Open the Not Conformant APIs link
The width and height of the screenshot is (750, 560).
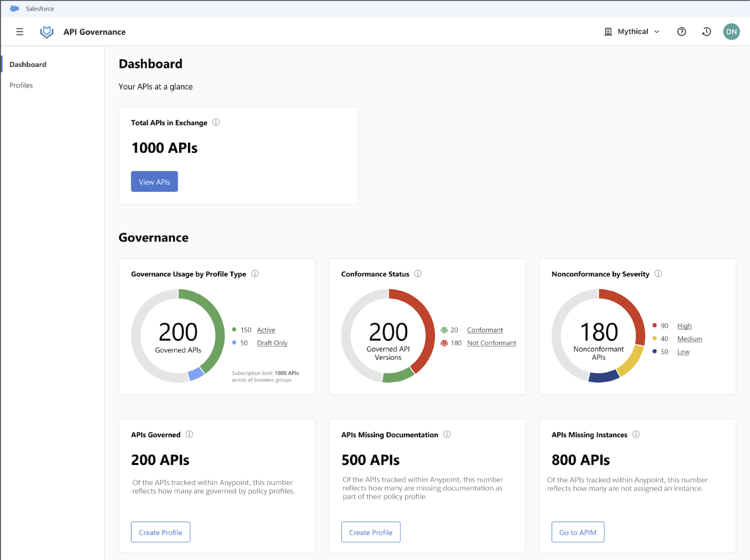point(491,343)
